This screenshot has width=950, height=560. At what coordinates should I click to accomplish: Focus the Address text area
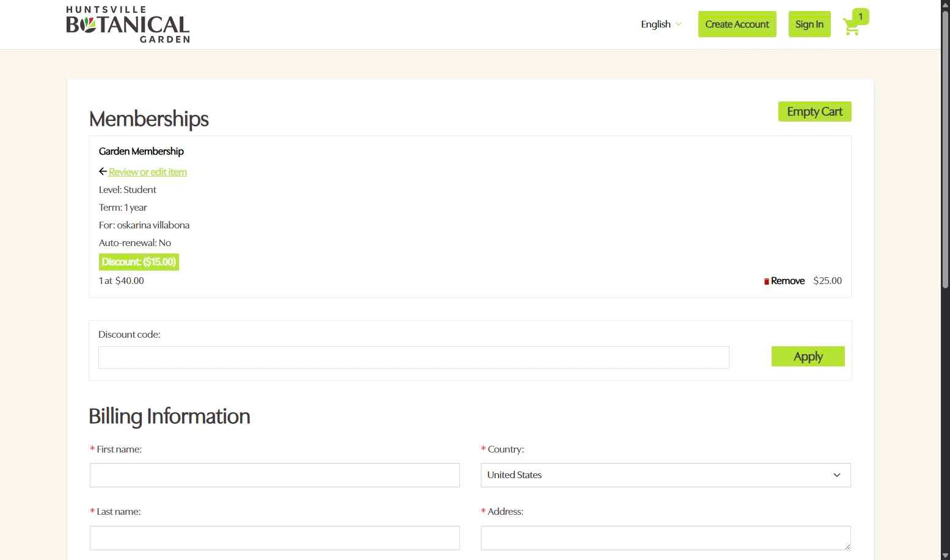pyautogui.click(x=665, y=538)
